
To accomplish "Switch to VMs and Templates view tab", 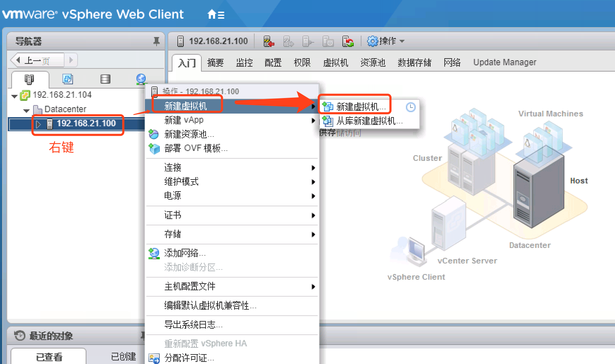I will (67, 79).
